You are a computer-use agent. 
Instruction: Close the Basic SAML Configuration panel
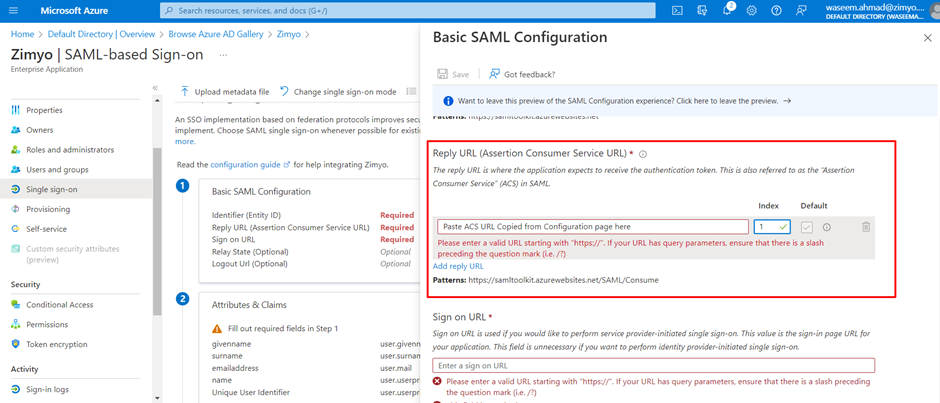tap(927, 38)
